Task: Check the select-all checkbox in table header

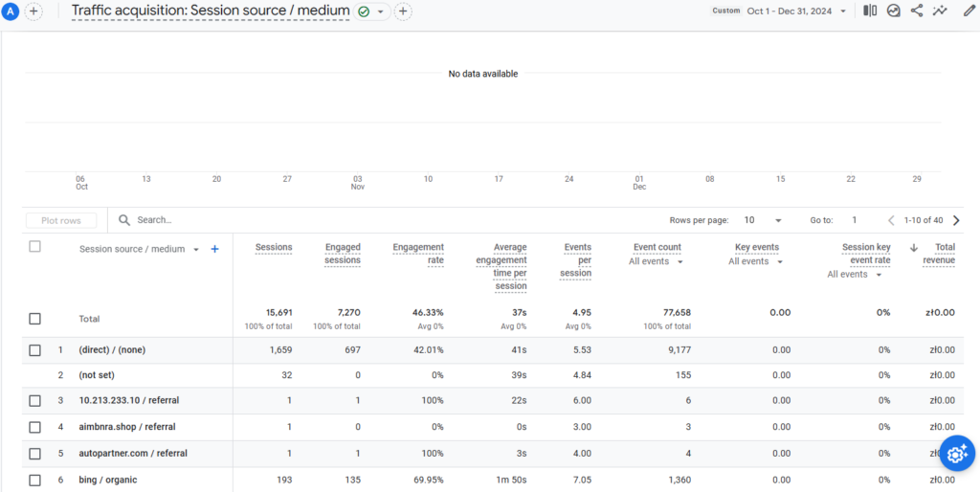Action: click(x=35, y=247)
